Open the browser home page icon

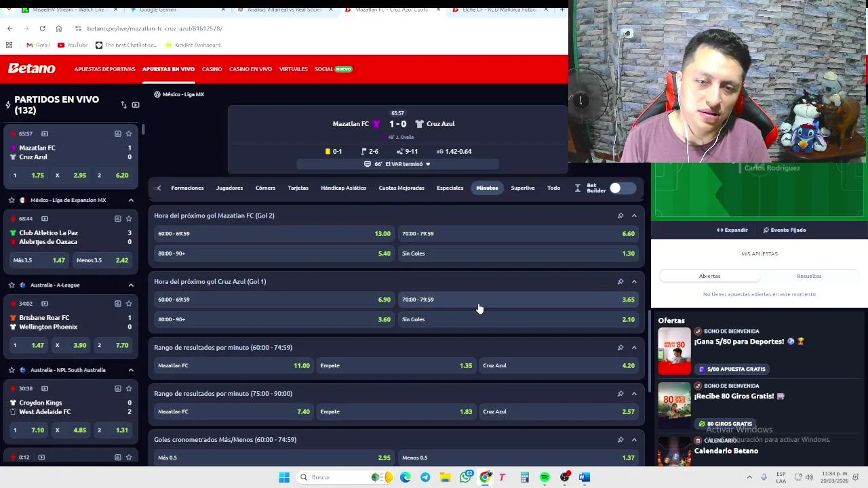coord(59,28)
